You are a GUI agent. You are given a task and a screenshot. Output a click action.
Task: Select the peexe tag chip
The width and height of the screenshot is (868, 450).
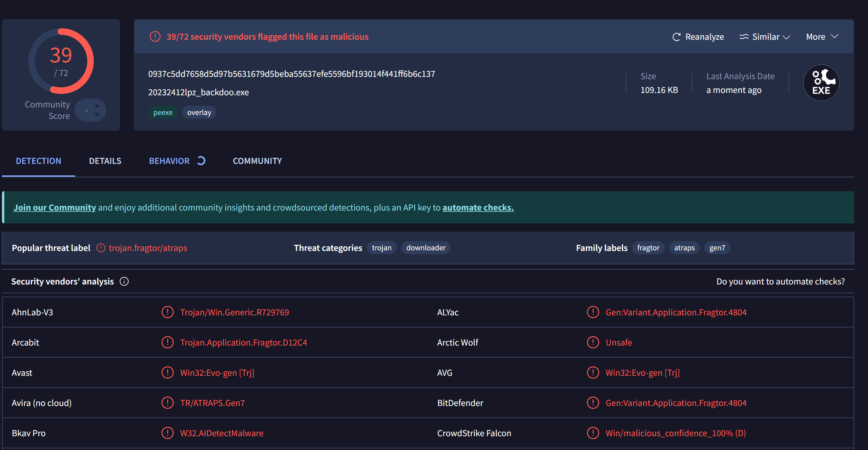click(163, 112)
